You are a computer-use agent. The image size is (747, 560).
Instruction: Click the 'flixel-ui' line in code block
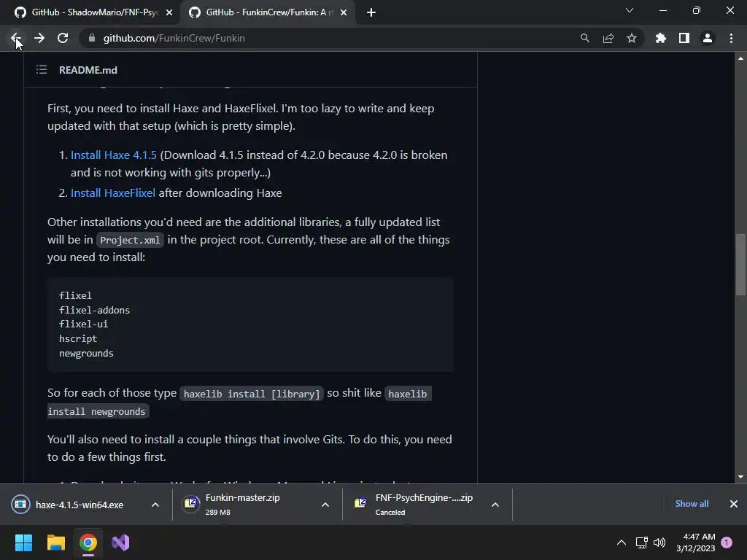83,324
